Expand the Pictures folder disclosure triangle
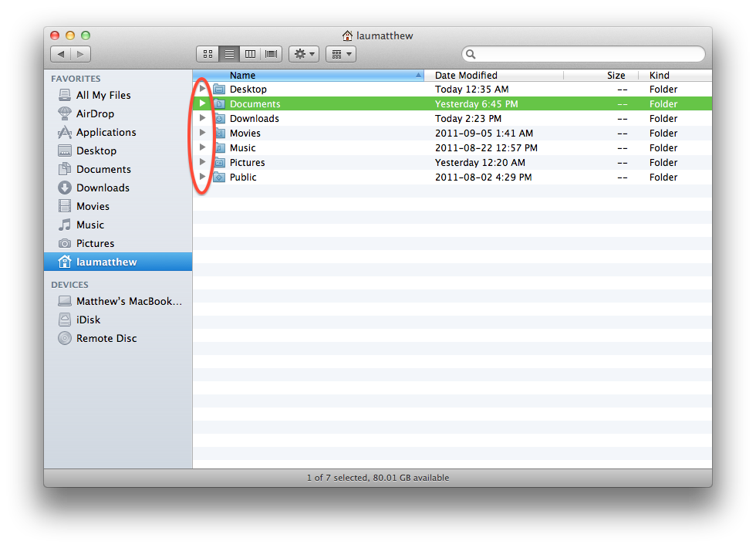 pos(202,162)
